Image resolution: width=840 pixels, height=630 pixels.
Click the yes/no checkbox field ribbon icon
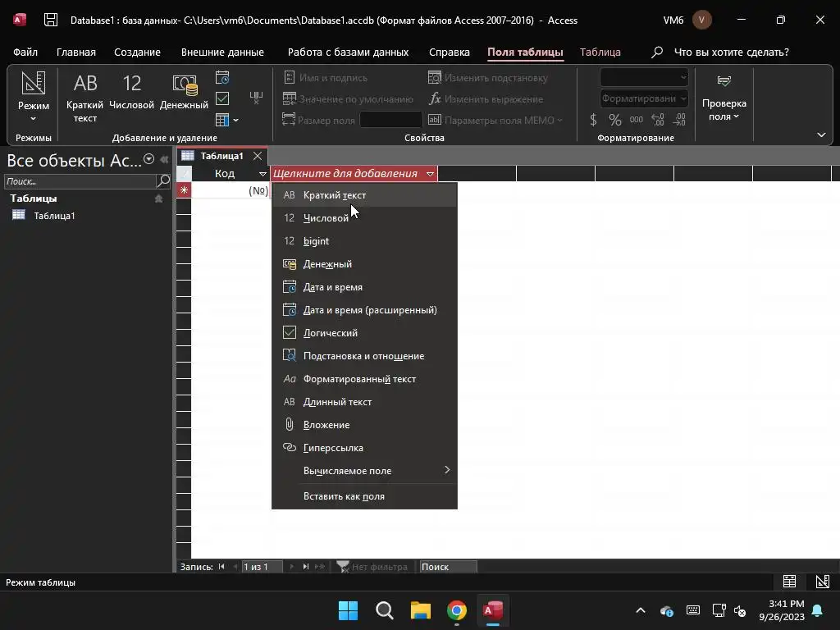(x=222, y=98)
